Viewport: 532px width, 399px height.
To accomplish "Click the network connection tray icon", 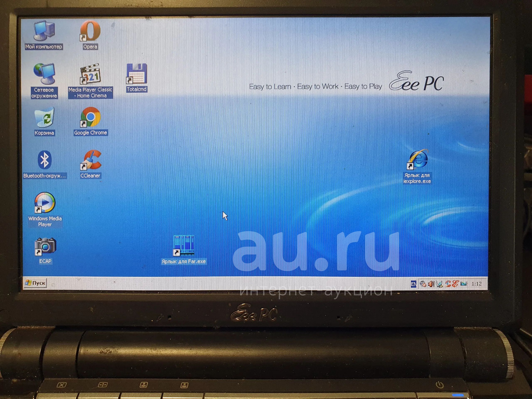I will (439, 284).
